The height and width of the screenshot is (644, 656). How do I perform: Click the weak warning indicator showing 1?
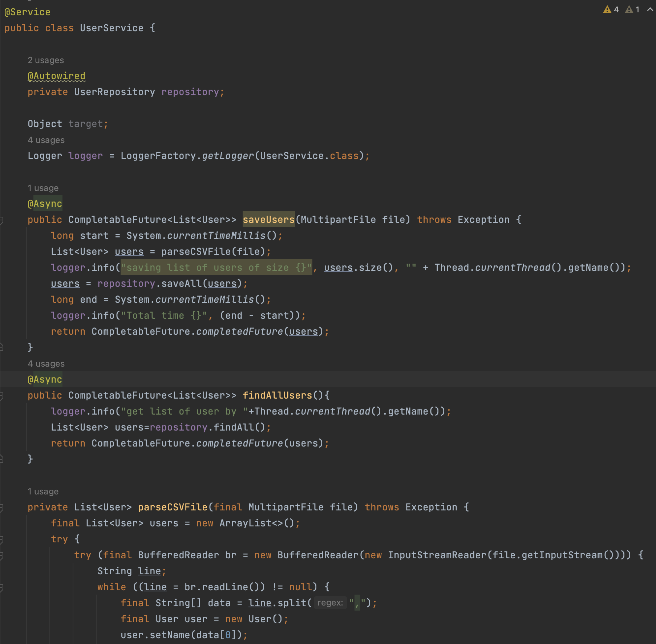632,10
